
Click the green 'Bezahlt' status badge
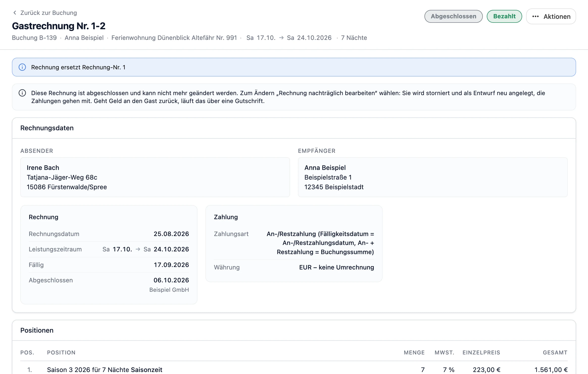(504, 16)
